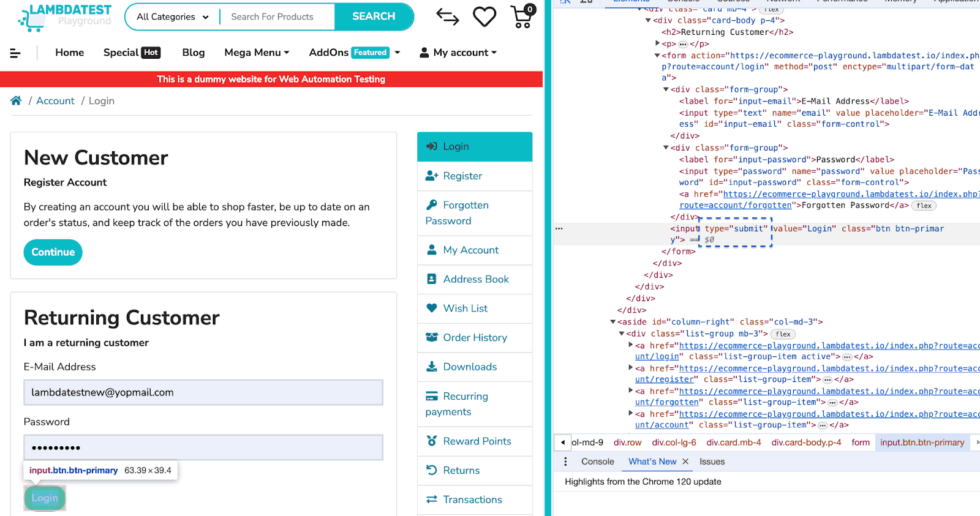Image resolution: width=980 pixels, height=516 pixels.
Task: Click the E-Mail Address input field
Action: point(203,392)
